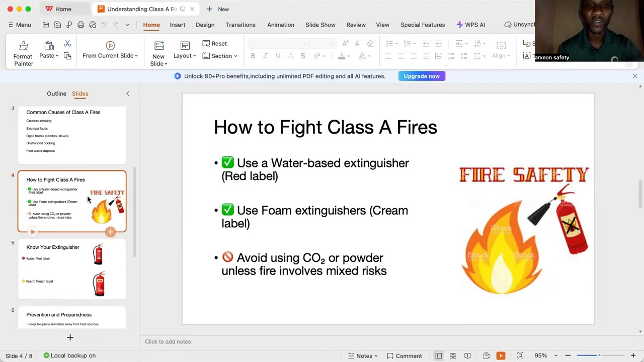Open new tab with plus New
This screenshot has width=644, height=362.
217,9
